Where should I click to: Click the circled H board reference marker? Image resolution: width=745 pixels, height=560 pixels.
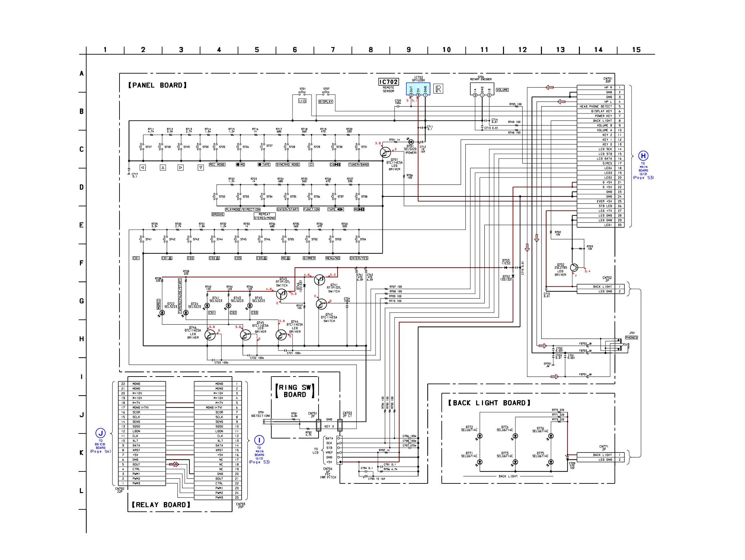(643, 156)
